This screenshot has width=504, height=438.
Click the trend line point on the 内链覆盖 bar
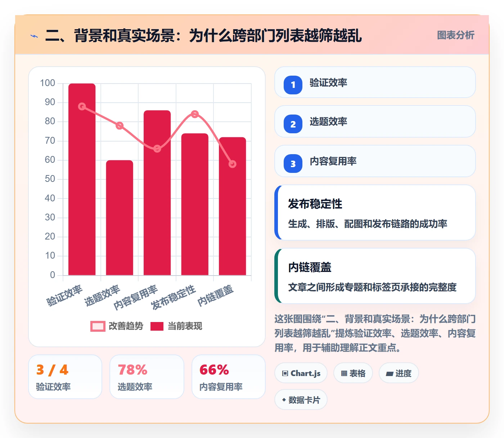[233, 164]
